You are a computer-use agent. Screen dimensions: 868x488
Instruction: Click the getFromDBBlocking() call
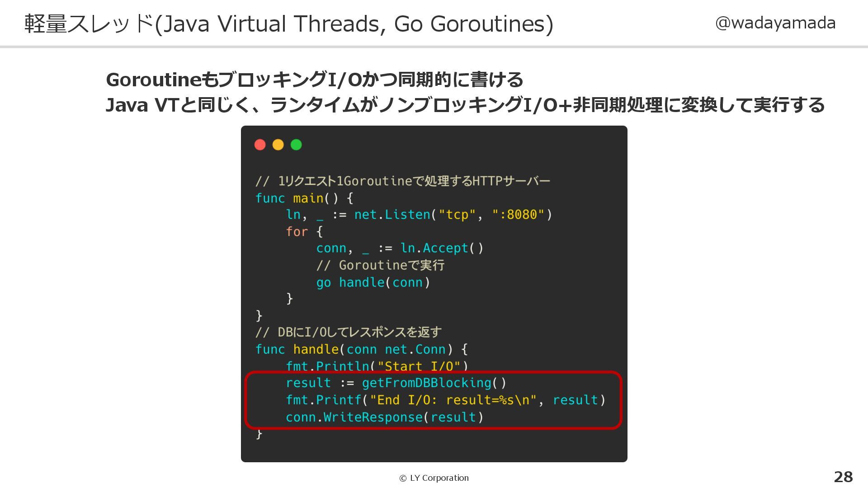coord(434,383)
